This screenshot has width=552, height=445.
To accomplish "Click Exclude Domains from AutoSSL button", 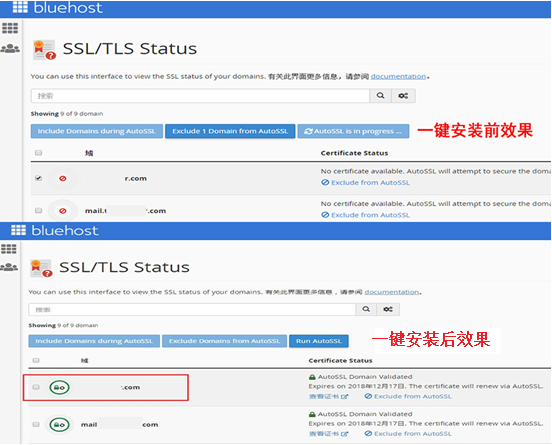I will click(x=224, y=341).
